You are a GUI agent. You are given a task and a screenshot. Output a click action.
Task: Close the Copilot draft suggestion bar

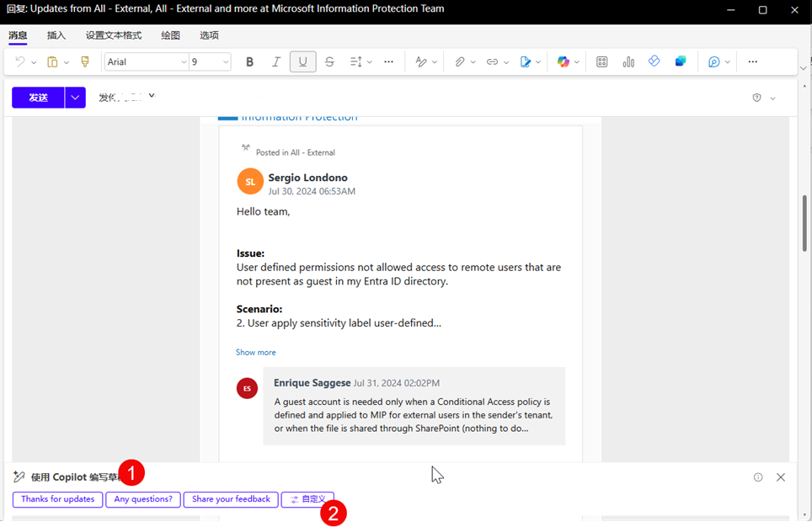pos(781,477)
